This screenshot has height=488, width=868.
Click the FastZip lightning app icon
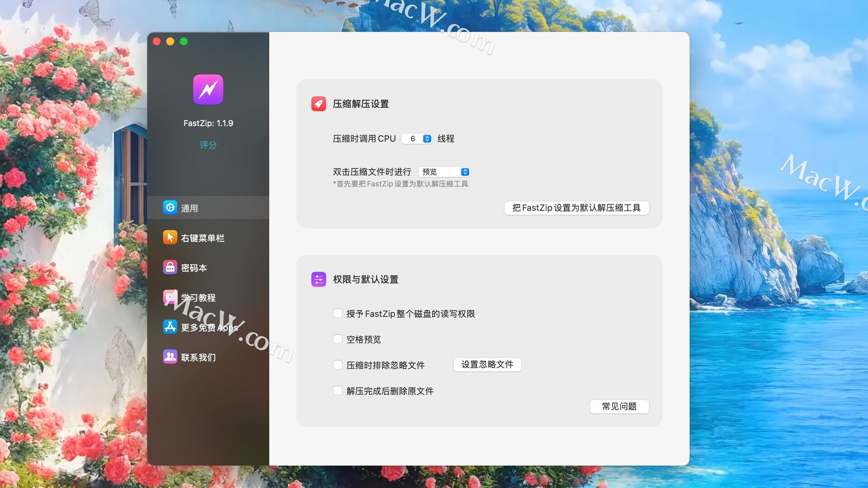(x=208, y=89)
